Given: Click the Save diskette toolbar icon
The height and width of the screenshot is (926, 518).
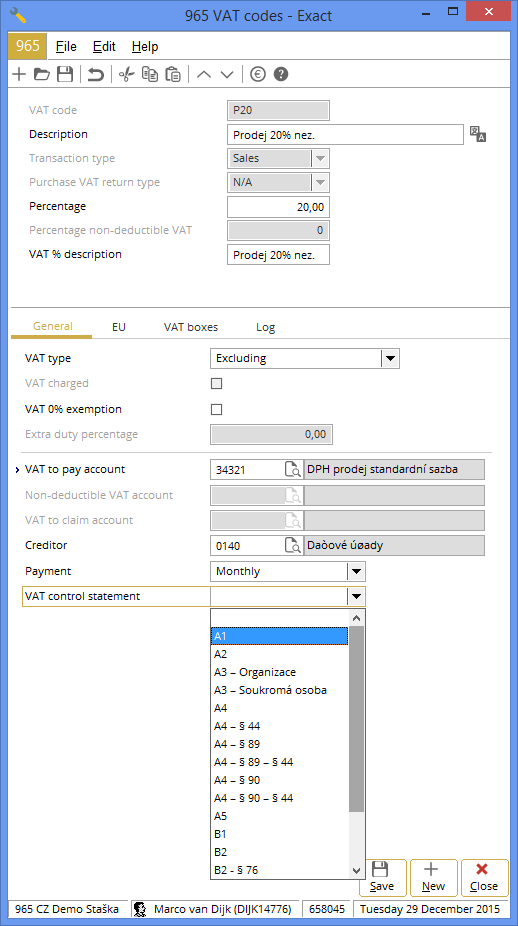Looking at the screenshot, I should (x=64, y=74).
